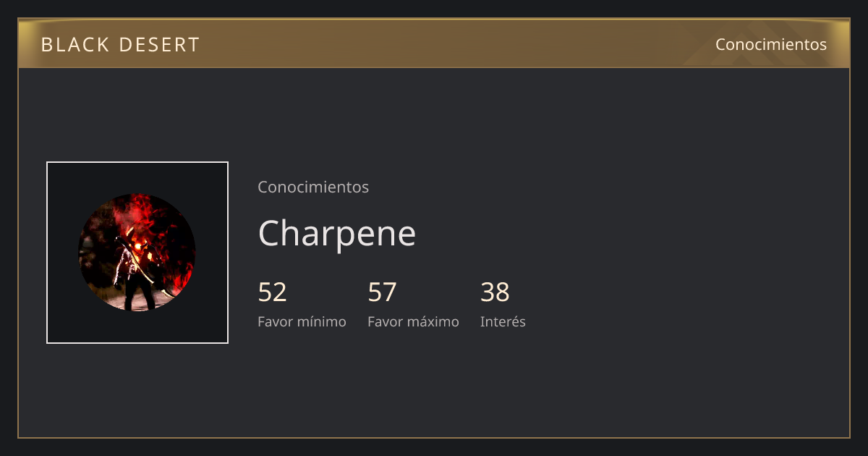Select the Favor máximo label

point(413,321)
